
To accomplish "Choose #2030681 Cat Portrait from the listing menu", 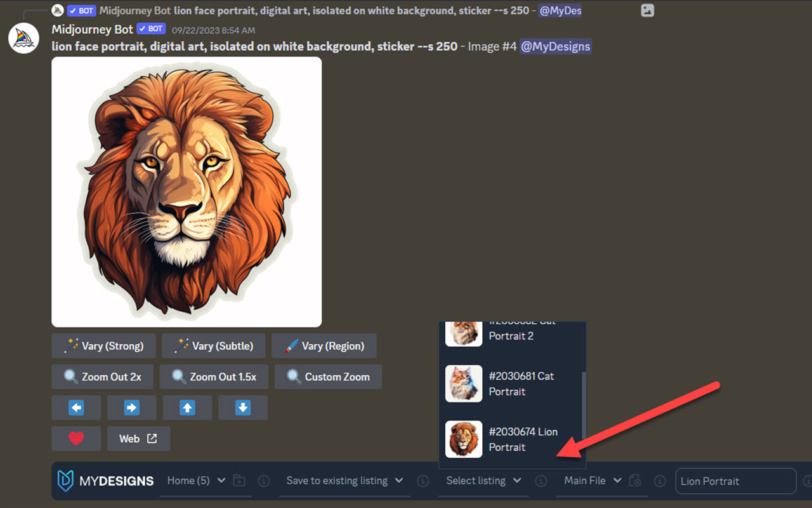I will 511,384.
